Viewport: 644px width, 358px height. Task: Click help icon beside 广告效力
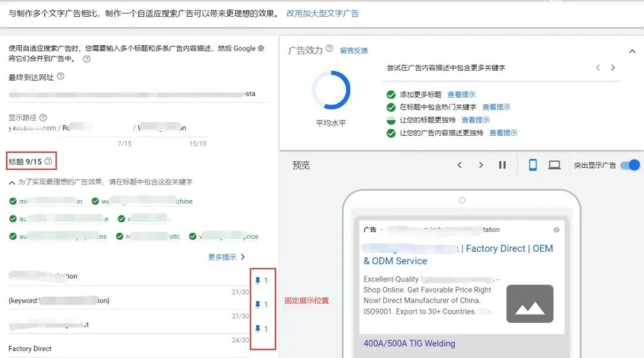pos(329,49)
